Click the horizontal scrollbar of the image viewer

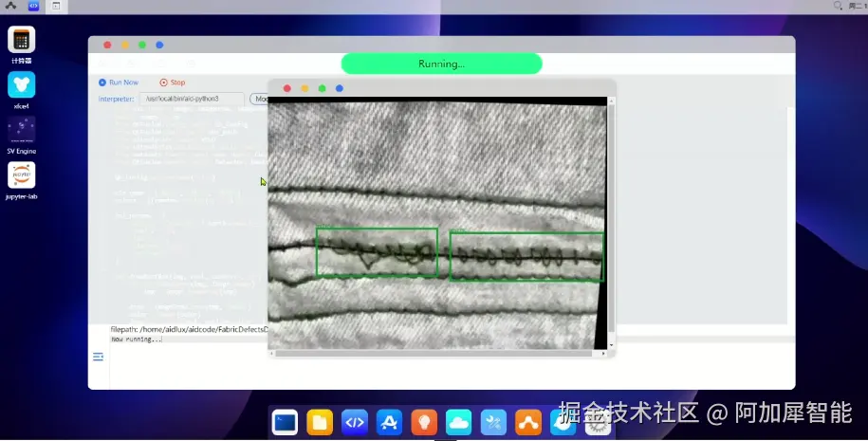pyautogui.click(x=434, y=353)
